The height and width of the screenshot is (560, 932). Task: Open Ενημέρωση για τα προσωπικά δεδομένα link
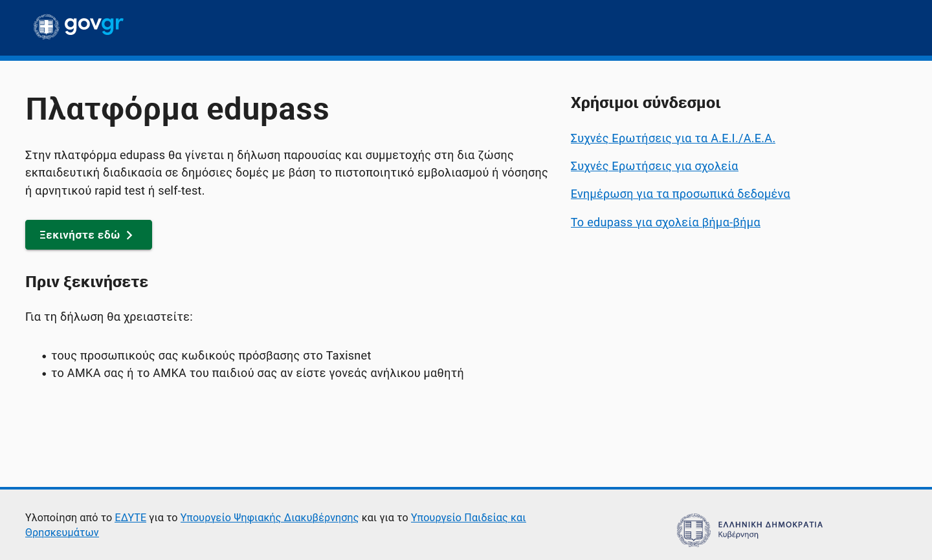pyautogui.click(x=680, y=194)
